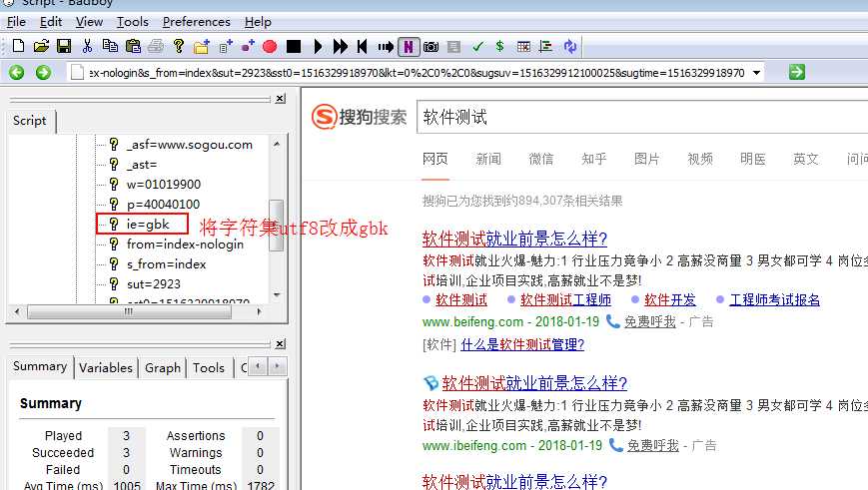Click the Add new Suite folder icon

tap(202, 47)
